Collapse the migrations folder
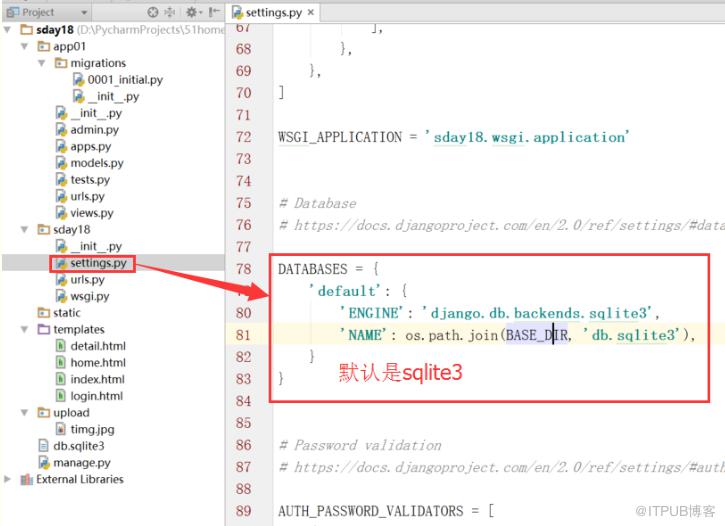725x526 pixels. coord(42,63)
